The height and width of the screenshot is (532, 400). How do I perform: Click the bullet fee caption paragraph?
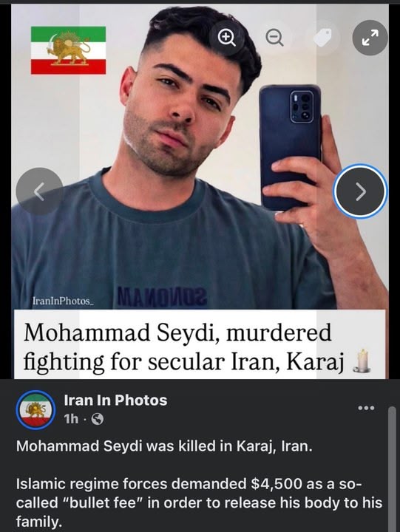coord(199,502)
